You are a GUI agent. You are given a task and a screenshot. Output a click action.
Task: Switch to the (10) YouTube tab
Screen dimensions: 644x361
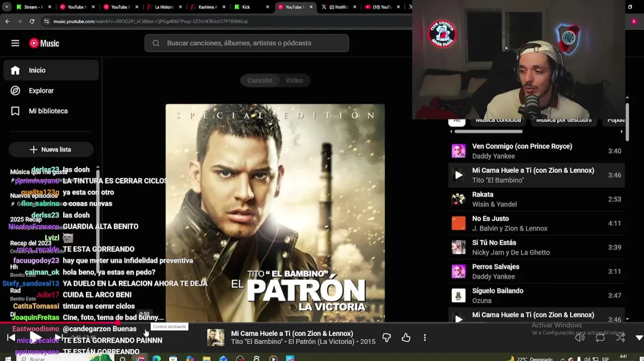click(x=382, y=7)
